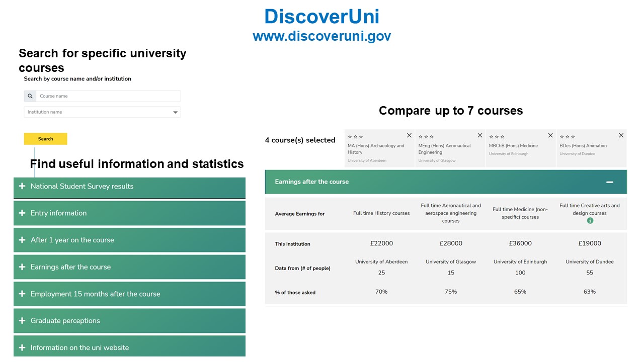644x362 pixels.
Task: Click the 75% of those asked value
Action: point(451,292)
